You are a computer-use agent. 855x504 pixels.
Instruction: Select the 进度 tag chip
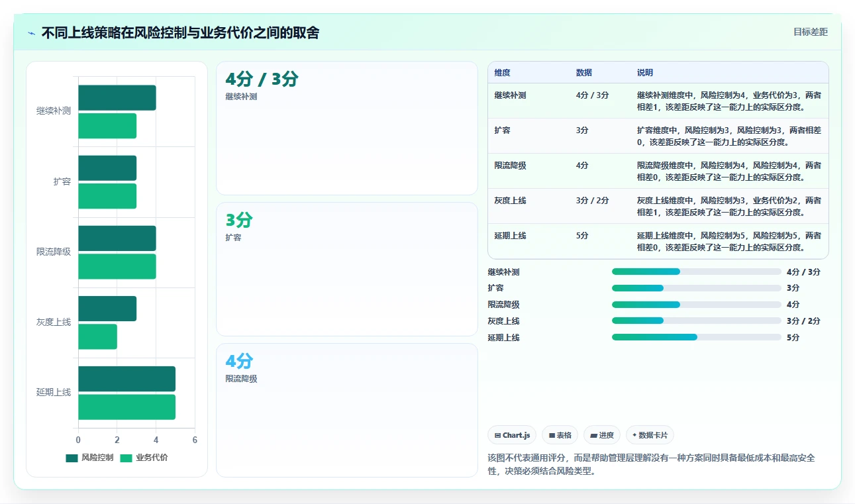pos(602,435)
